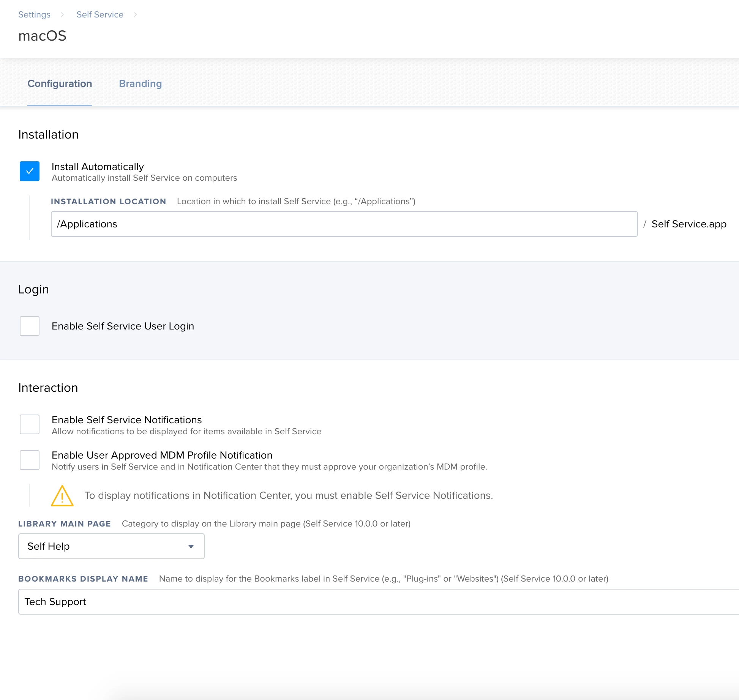This screenshot has width=739, height=700.
Task: Click the chevron after Settings breadcrumb
Action: [x=62, y=14]
